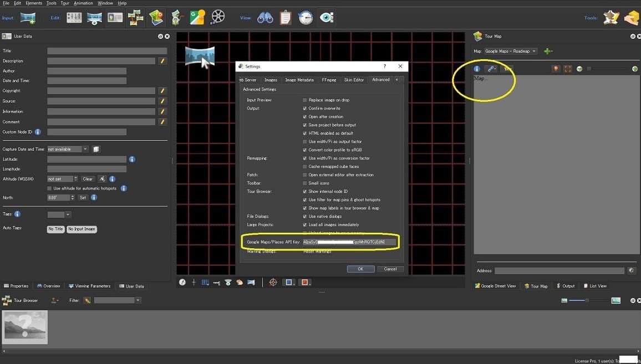Enable Cache remapped cube faces
This screenshot has width=641, height=364.
[304, 167]
